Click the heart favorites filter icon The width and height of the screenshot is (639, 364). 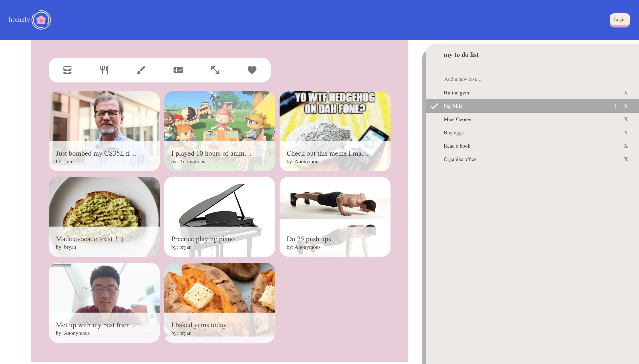point(252,70)
